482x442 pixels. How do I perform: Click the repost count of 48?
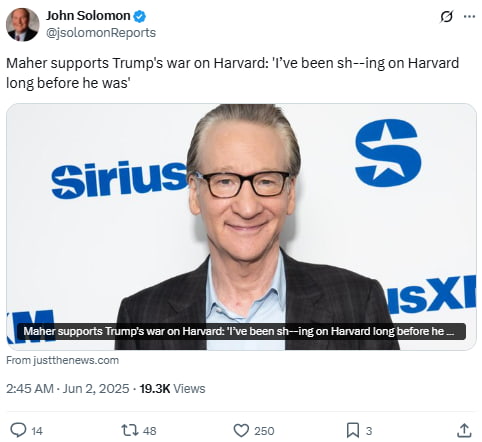coord(149,431)
